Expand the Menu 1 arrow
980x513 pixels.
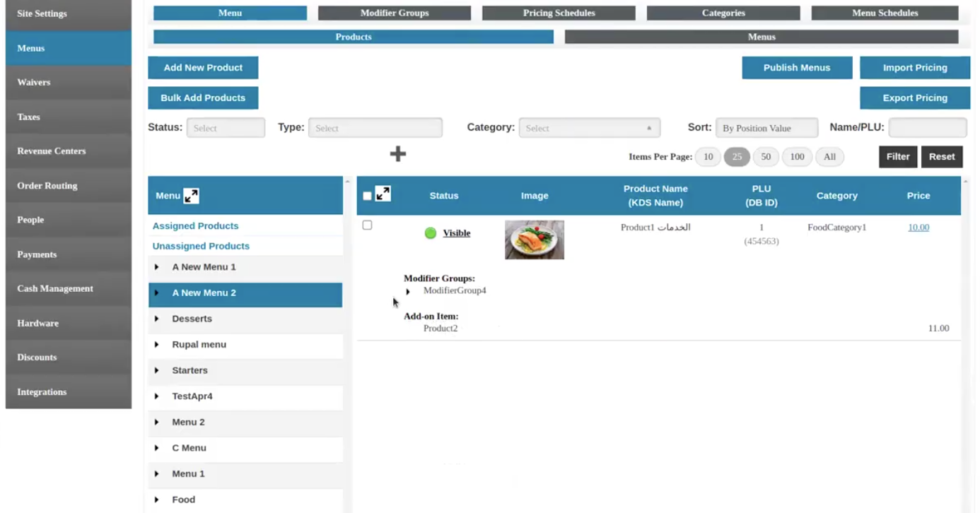pos(157,474)
